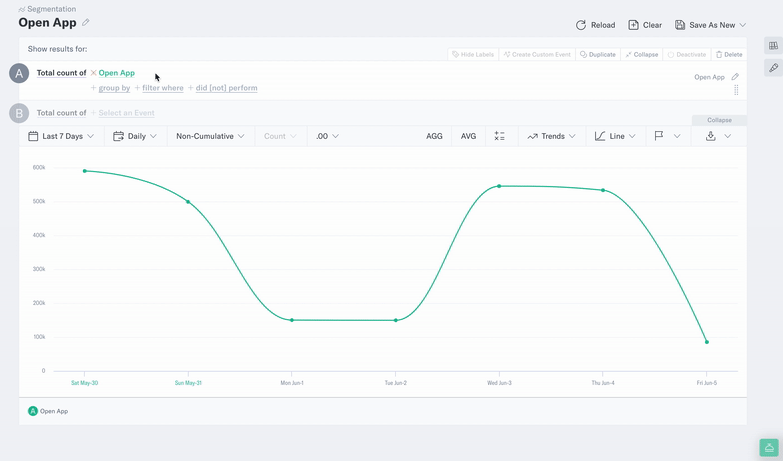The height and width of the screenshot is (461, 783).
Task: Click Collapse in the top action bar
Action: [642, 54]
